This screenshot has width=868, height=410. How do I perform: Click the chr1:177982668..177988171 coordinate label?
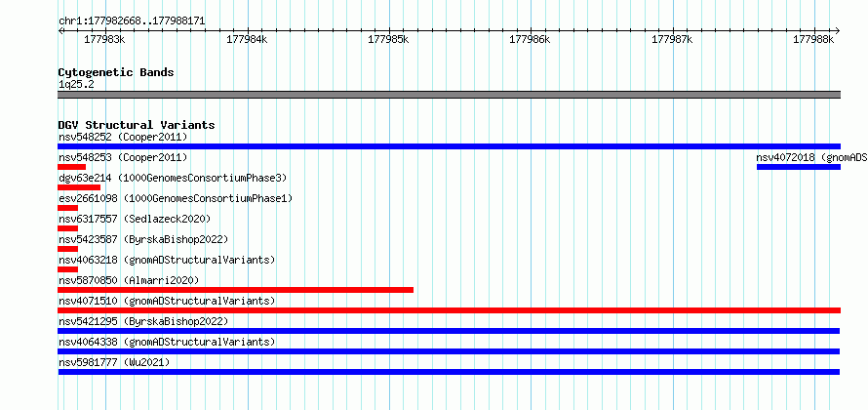[x=132, y=21]
